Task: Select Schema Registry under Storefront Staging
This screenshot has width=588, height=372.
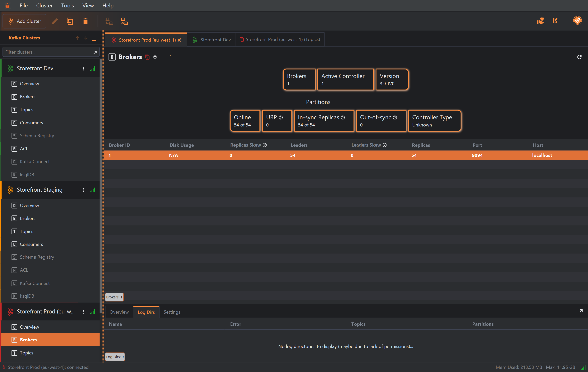Action: (50, 257)
